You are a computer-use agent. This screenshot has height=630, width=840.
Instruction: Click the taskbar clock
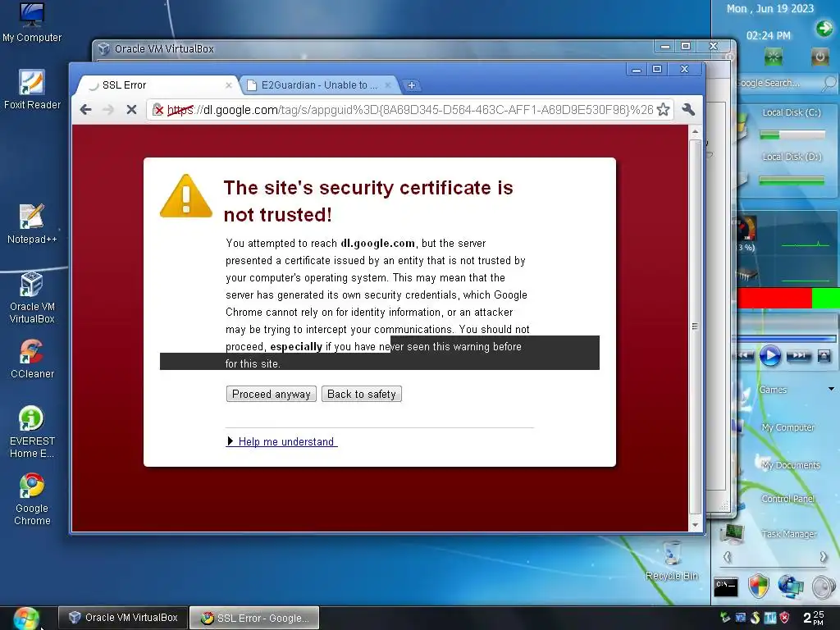point(815,618)
